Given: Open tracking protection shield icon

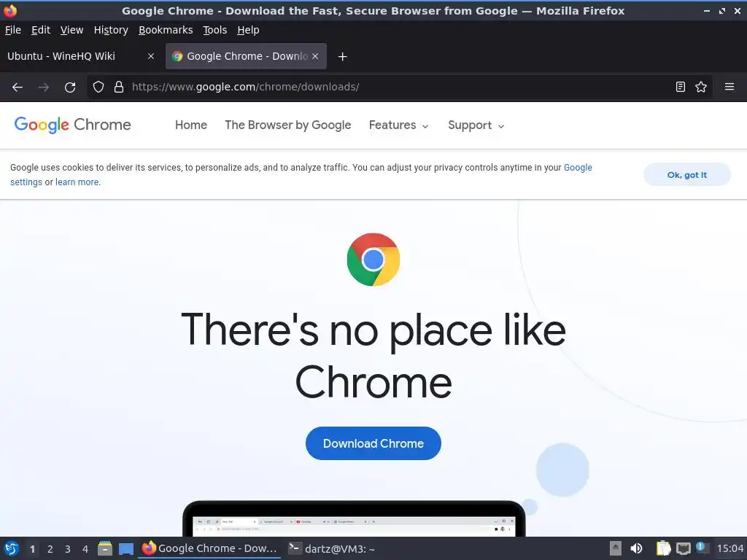Looking at the screenshot, I should (x=98, y=87).
